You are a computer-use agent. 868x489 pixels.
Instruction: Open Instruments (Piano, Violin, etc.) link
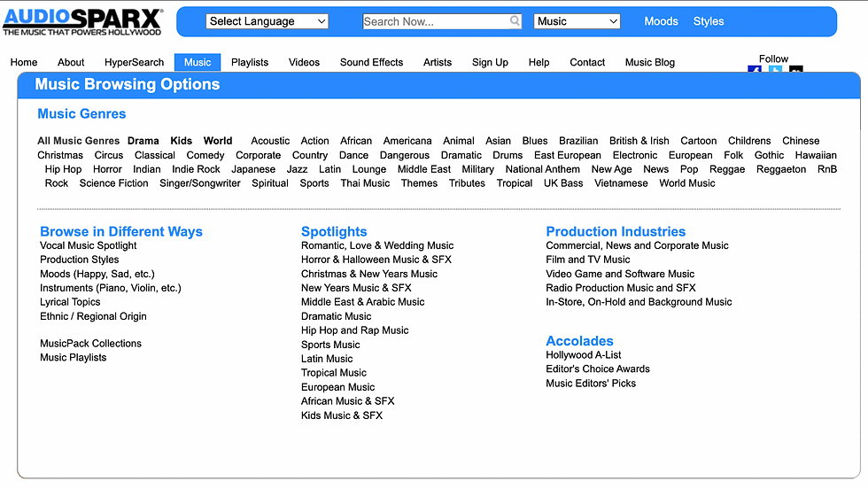pos(110,288)
